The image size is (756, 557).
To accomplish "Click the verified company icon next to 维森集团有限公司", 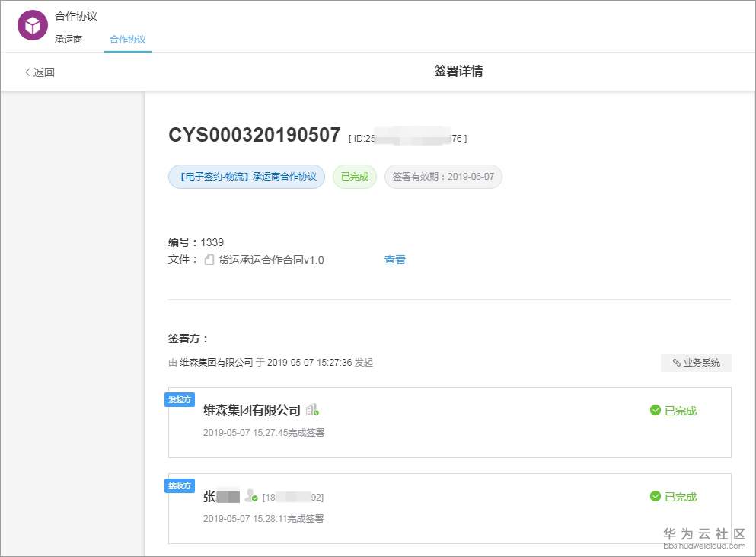I will [x=312, y=410].
